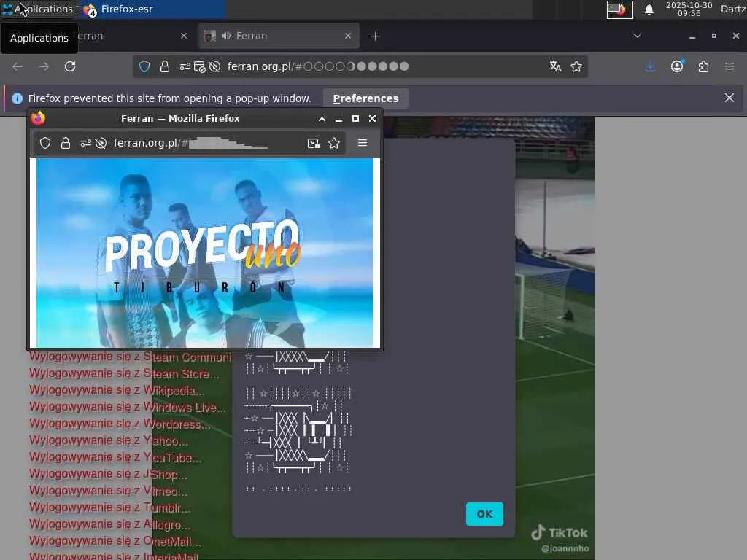Go forward one page in the main window

[44, 66]
